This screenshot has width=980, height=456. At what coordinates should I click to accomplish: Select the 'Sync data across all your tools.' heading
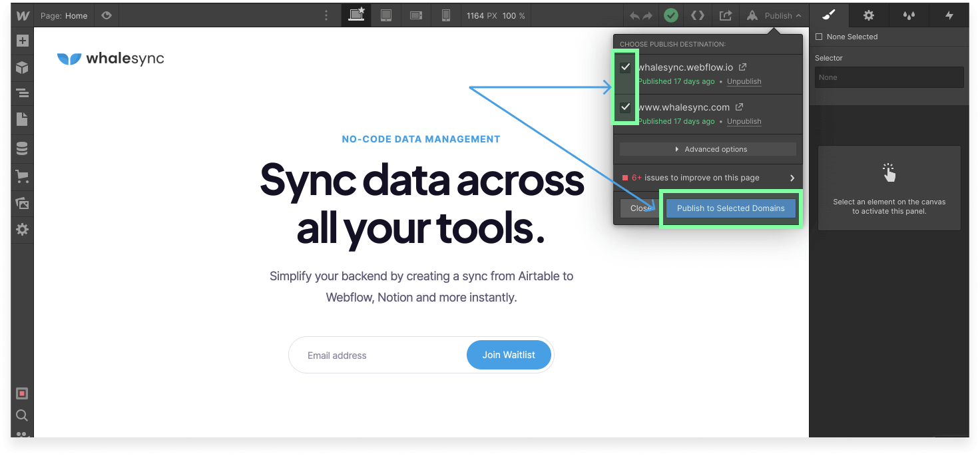pos(421,203)
